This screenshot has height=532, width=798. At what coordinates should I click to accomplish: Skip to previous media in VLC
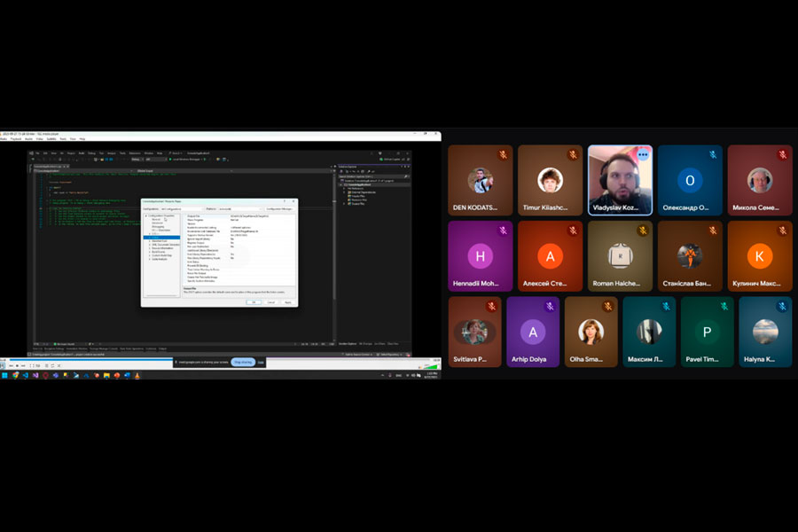tap(11, 365)
